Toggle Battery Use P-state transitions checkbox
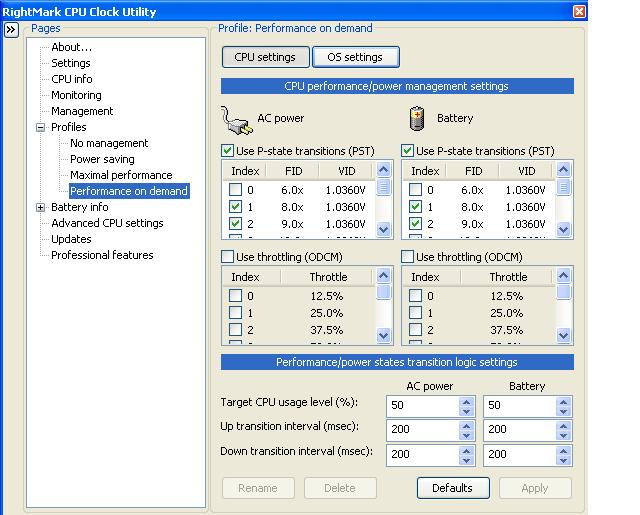Screen dimensions: 640x515 (407, 151)
